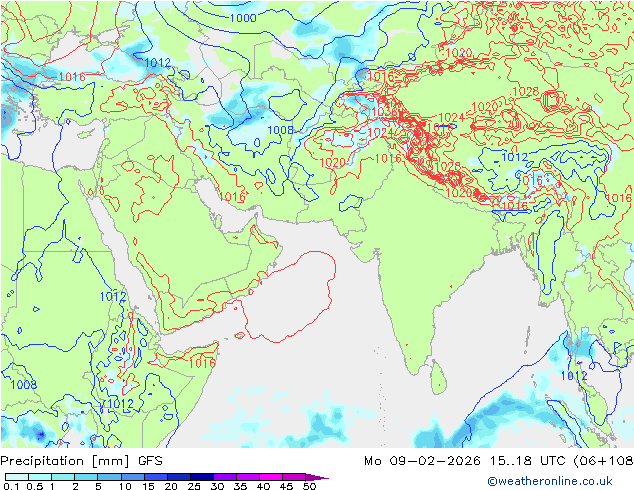Select the 1 mm legend color swatch
The image size is (634, 490).
63,477
